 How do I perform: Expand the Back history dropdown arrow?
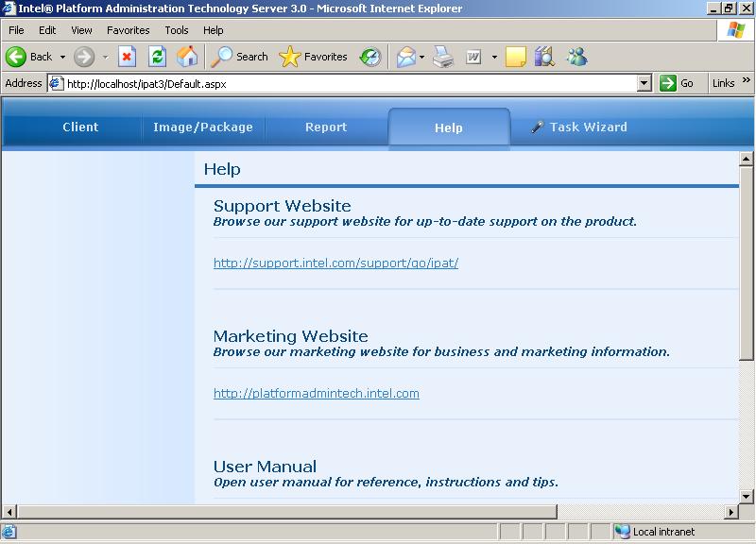click(x=62, y=57)
